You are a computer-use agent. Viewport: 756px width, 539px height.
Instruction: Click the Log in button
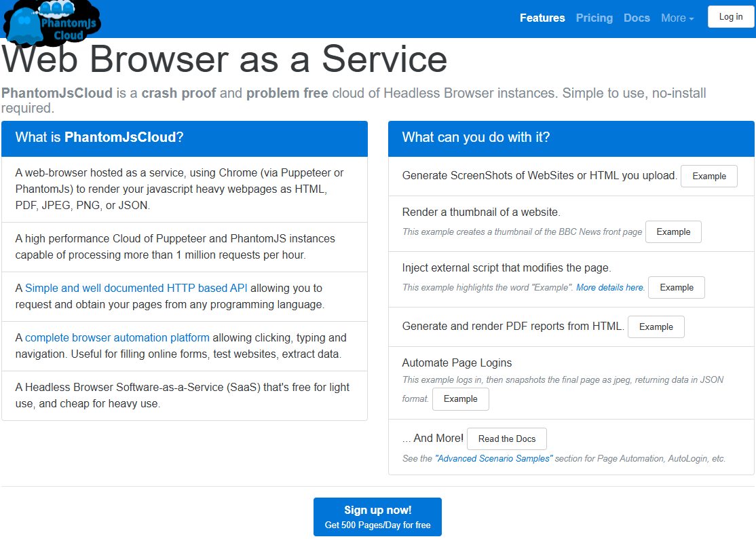pos(730,17)
